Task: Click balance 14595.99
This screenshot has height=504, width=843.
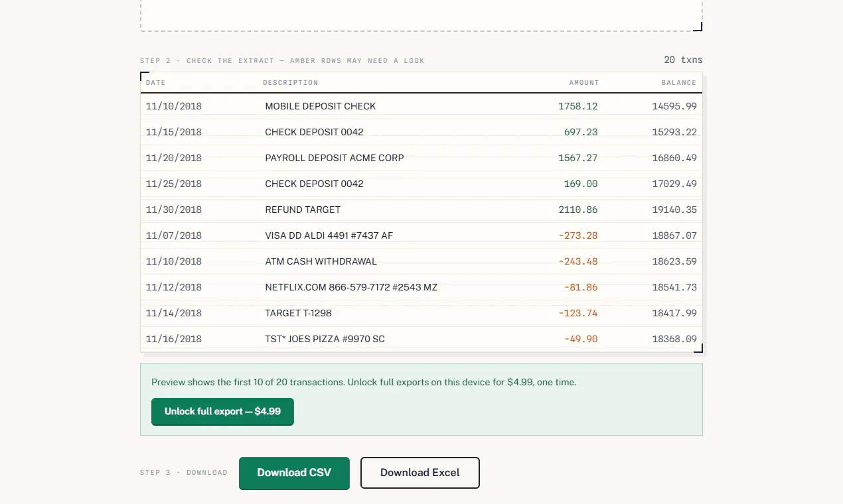Action: click(674, 106)
